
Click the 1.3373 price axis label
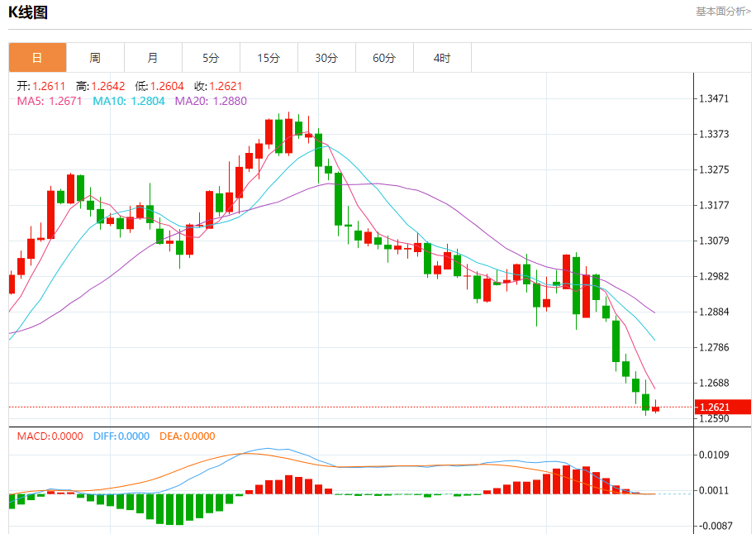pos(714,134)
